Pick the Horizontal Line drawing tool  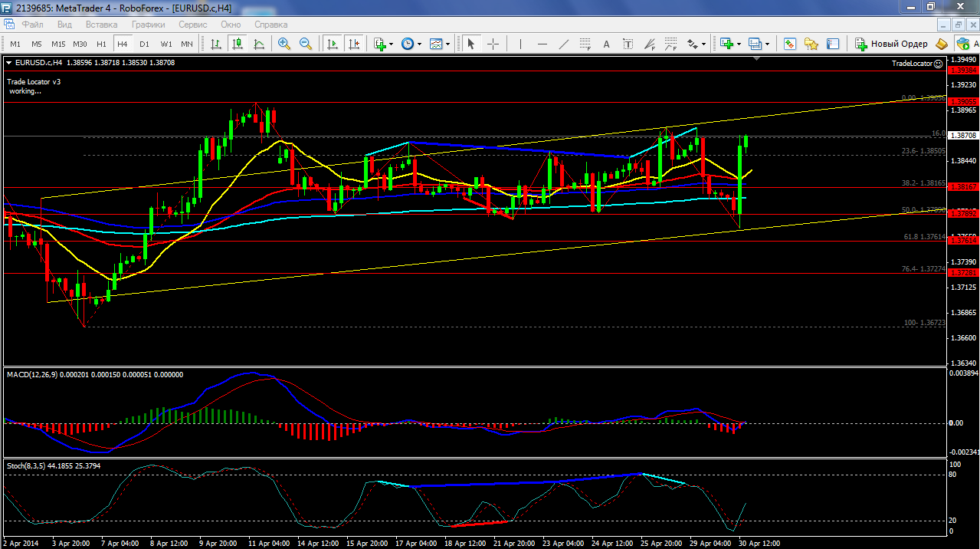pyautogui.click(x=542, y=44)
